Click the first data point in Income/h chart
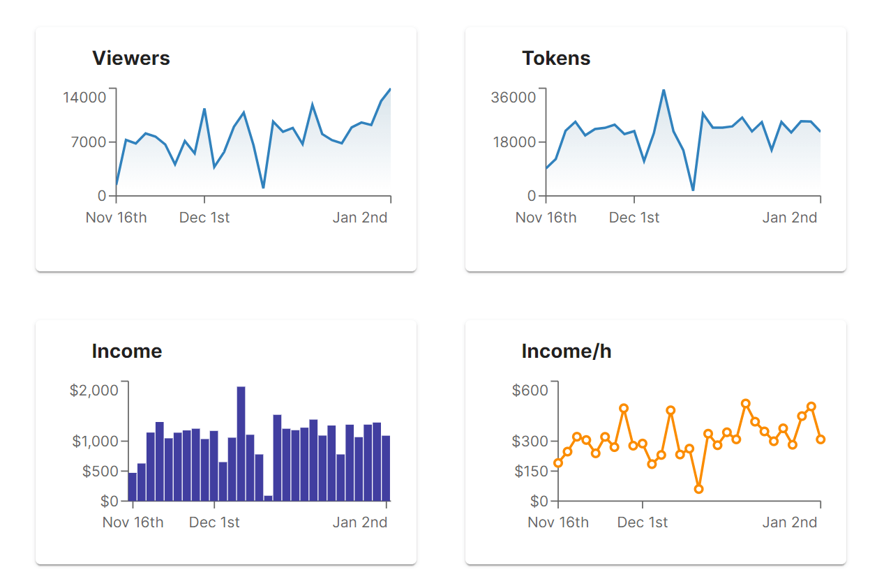Screen dimensions: 884x588 [x=558, y=463]
